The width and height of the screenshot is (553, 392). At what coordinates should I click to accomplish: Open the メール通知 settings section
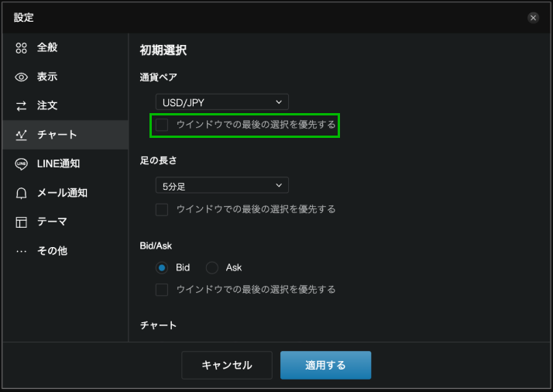[x=62, y=193]
